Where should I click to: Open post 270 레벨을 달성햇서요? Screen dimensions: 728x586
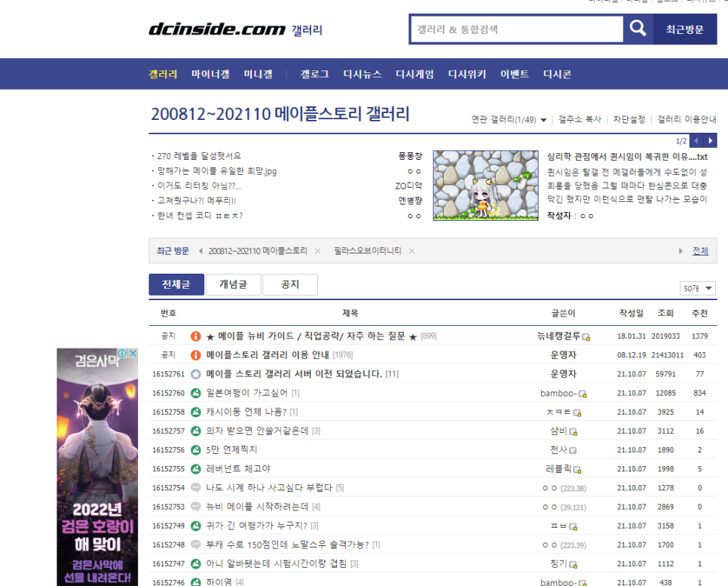(199, 156)
